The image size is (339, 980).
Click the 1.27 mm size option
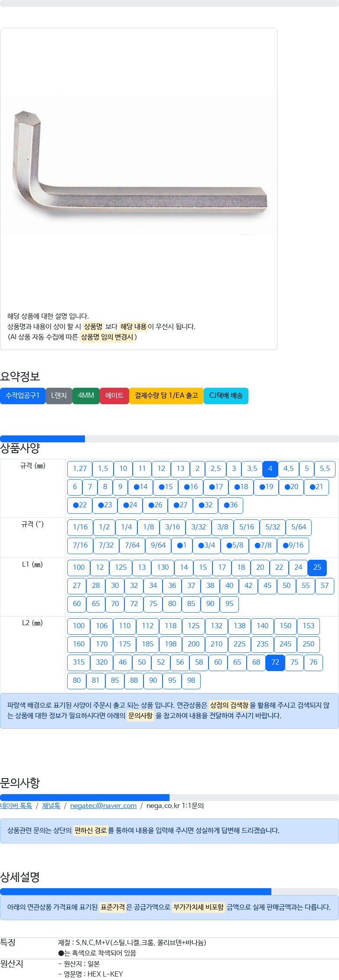click(80, 469)
